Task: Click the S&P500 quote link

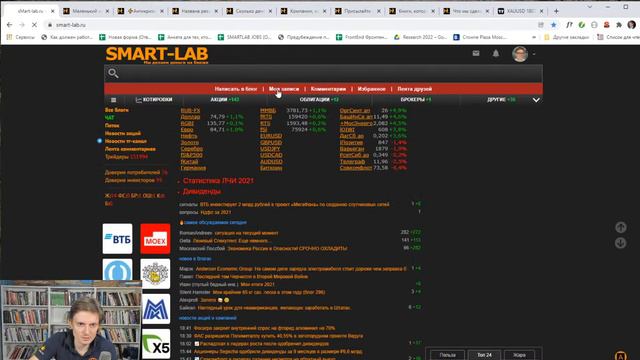Action: (191, 155)
